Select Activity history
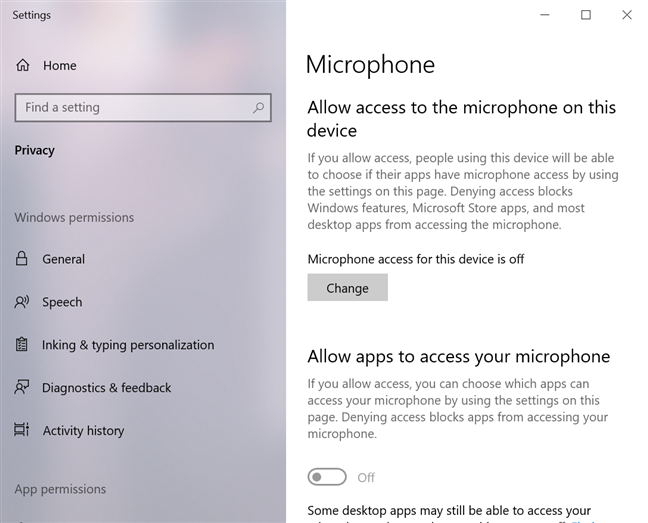Screen dimensions: 648x523 [x=83, y=430]
